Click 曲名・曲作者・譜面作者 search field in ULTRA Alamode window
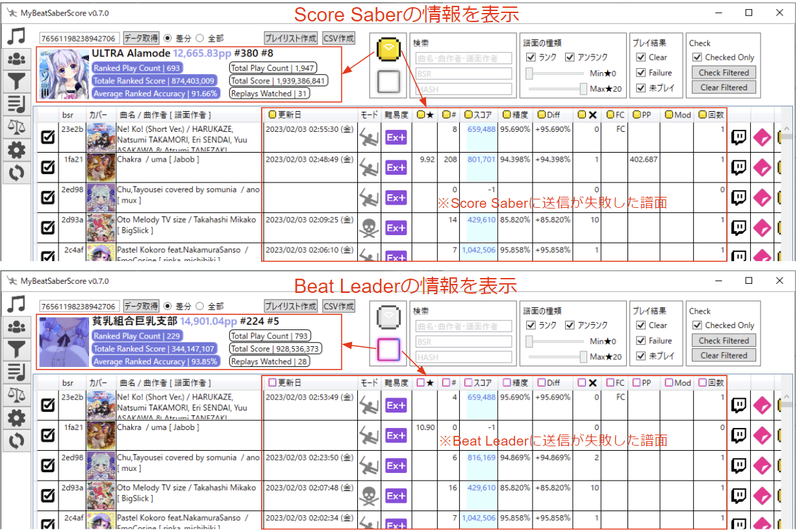This screenshot has width=797, height=532. pyautogui.click(x=464, y=58)
